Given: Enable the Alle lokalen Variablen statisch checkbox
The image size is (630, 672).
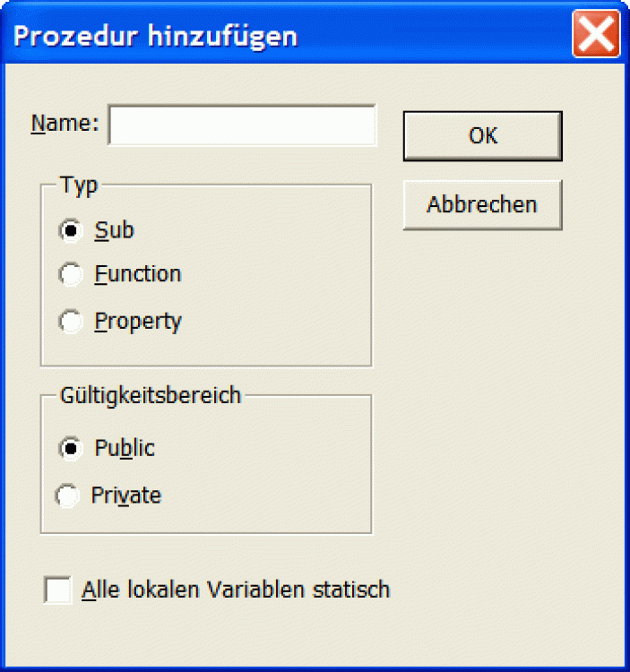Looking at the screenshot, I should click(59, 591).
